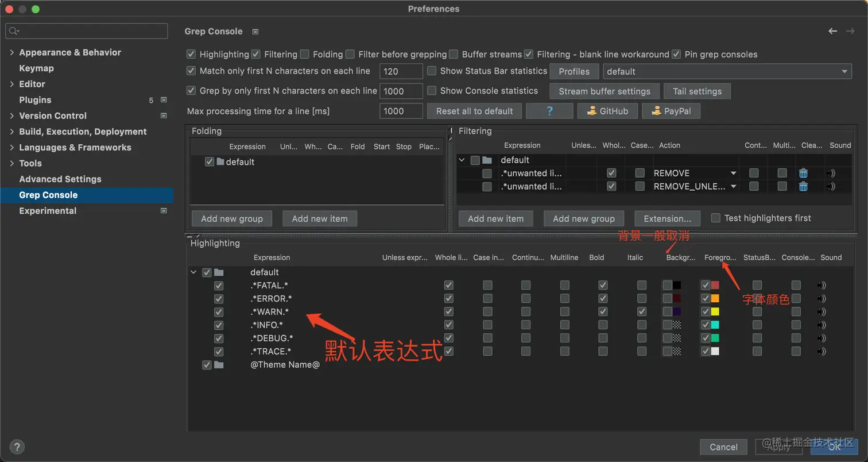The width and height of the screenshot is (868, 462).
Task: Click the Profiles button
Action: coord(574,72)
